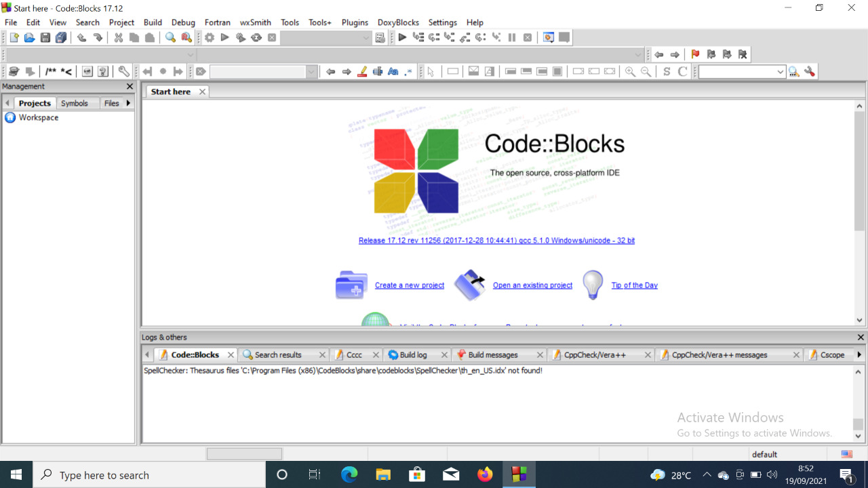Open DoxyBlocks preferences wrench icon
The image size is (868, 488).
click(123, 72)
